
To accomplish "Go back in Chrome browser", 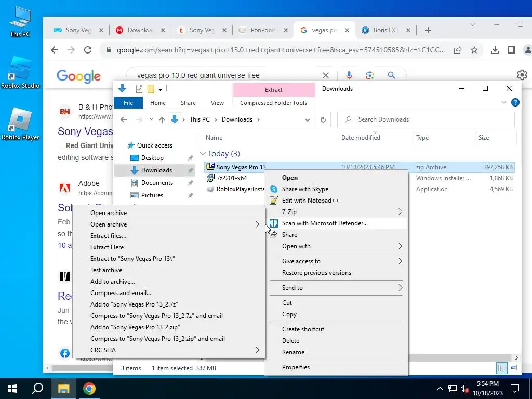I will point(55,50).
